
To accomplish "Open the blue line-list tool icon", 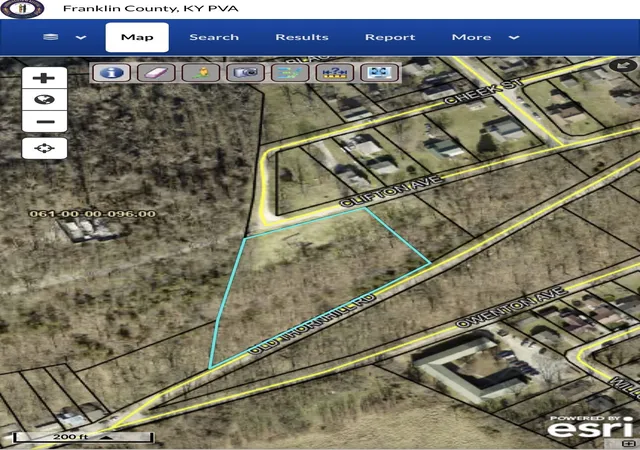I will pyautogui.click(x=290, y=73).
